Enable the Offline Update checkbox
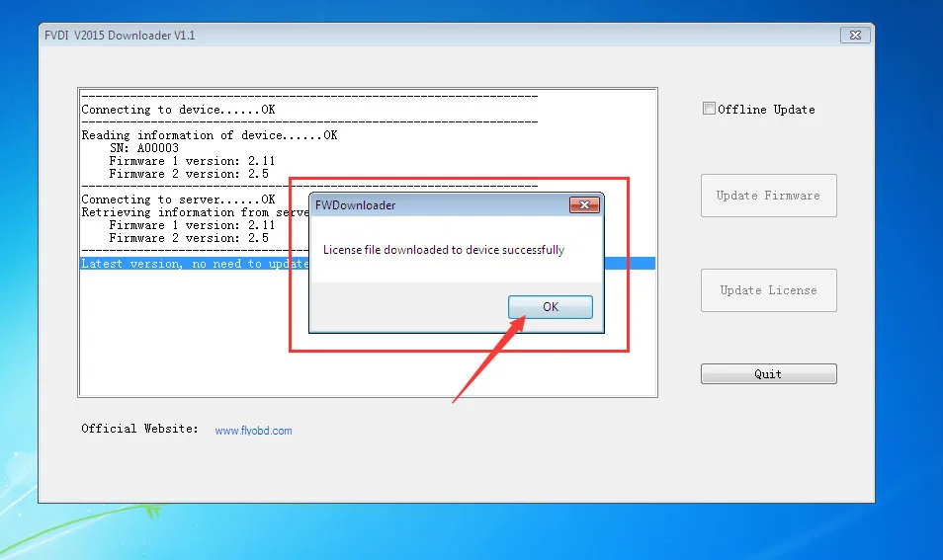The image size is (943, 560). pos(709,109)
